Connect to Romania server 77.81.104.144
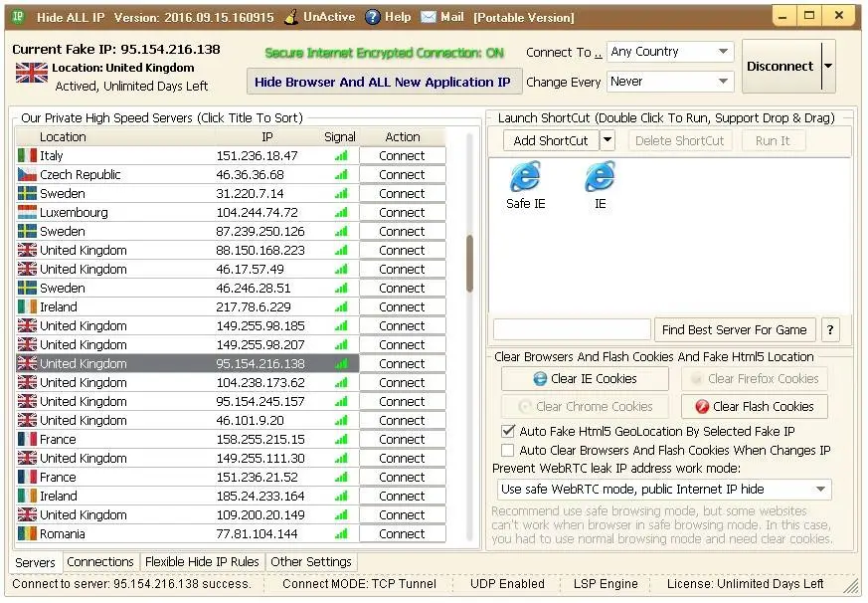The height and width of the screenshot is (603, 868). (403, 533)
